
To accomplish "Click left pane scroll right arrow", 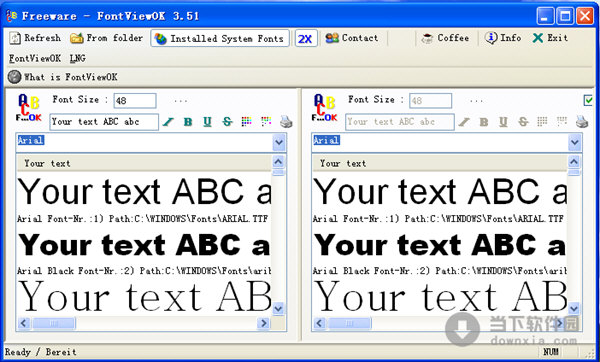I will point(263,323).
